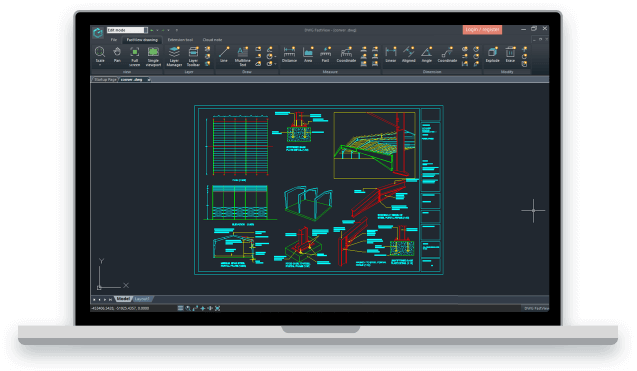
Task: Open the Cloud note tab
Action: pyautogui.click(x=212, y=40)
